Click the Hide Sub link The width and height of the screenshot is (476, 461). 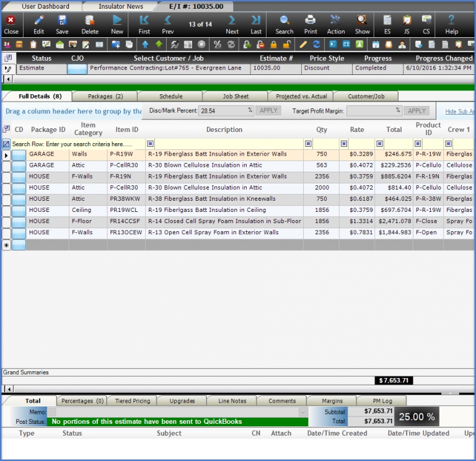coord(459,112)
